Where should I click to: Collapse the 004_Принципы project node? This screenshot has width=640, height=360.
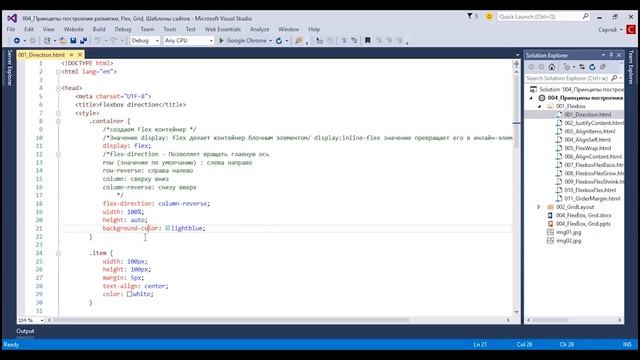(531, 98)
